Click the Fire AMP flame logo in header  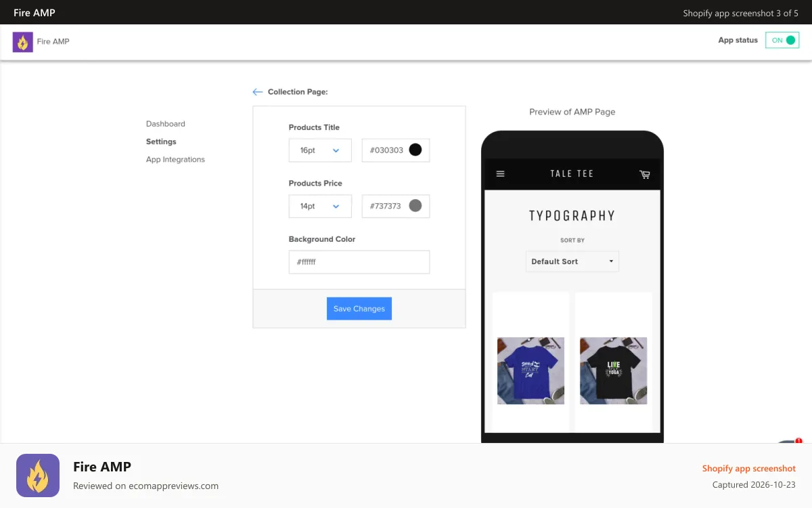(23, 42)
